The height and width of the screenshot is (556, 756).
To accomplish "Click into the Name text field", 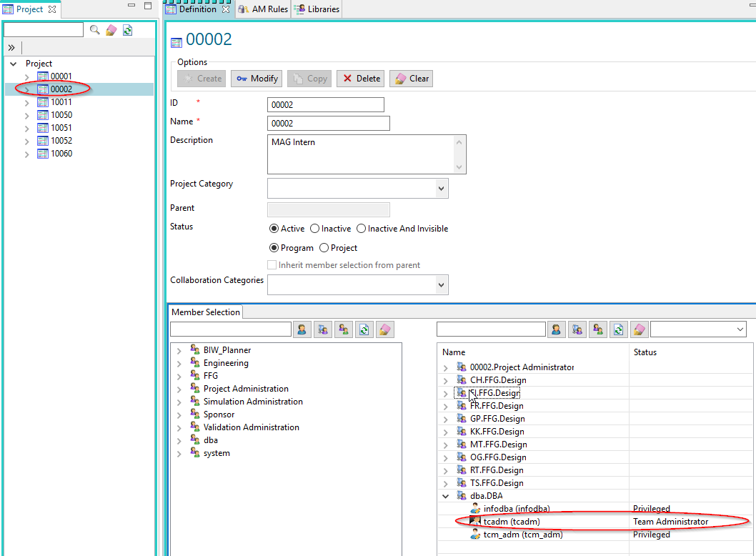I will pyautogui.click(x=328, y=124).
